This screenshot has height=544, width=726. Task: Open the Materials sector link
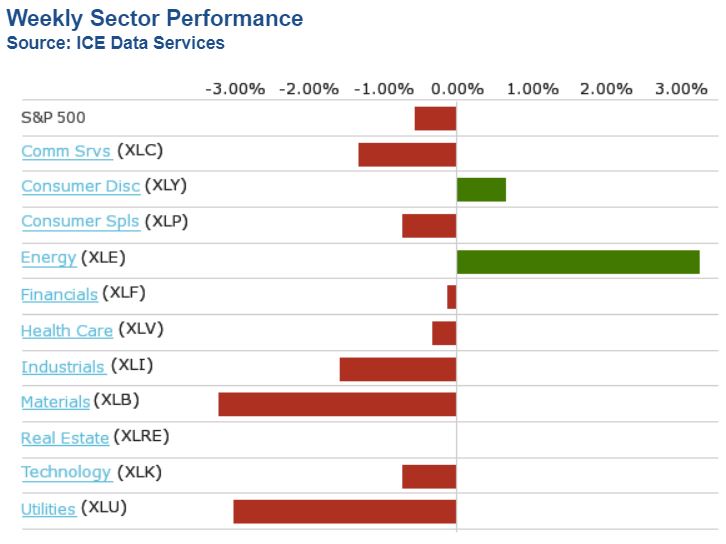(x=55, y=402)
